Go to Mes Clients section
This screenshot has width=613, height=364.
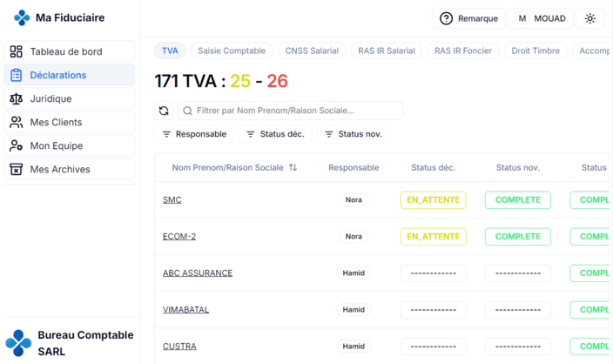pyautogui.click(x=69, y=122)
